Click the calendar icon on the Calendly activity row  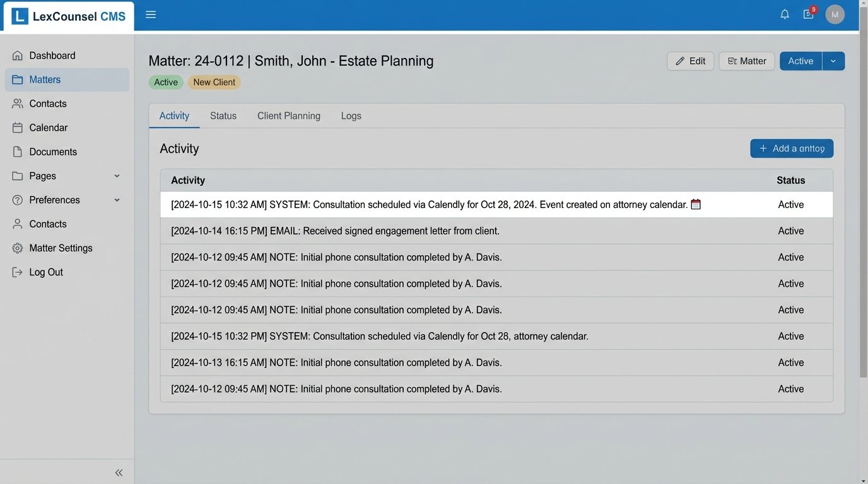pyautogui.click(x=696, y=204)
